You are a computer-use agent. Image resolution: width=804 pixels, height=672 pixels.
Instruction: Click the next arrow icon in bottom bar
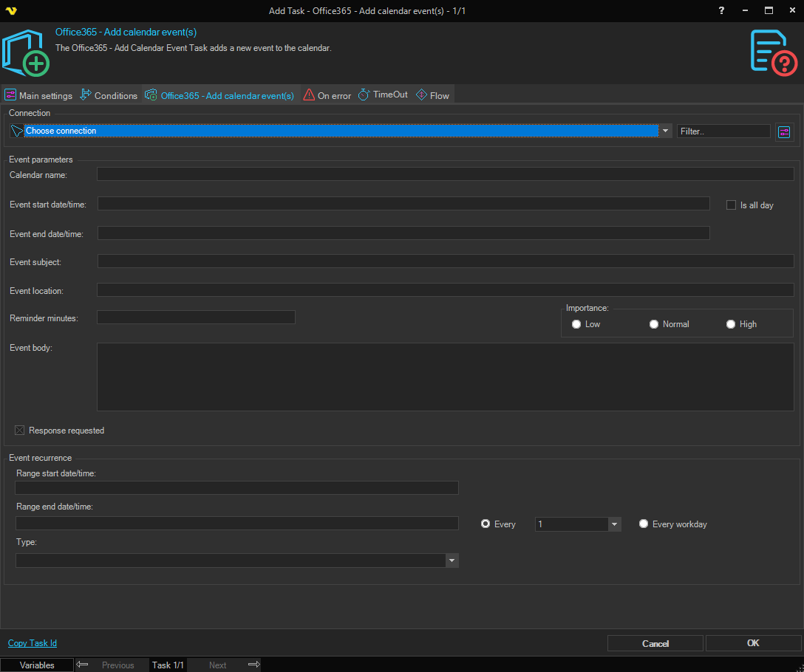[x=253, y=665]
